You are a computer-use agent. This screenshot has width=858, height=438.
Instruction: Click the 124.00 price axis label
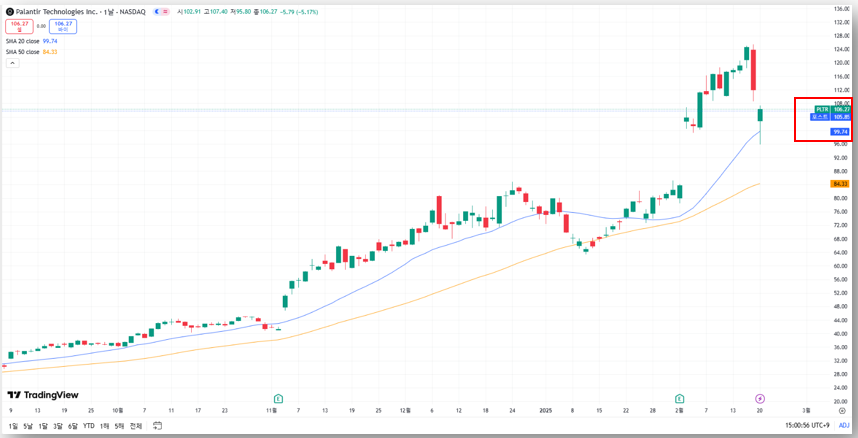[840, 50]
